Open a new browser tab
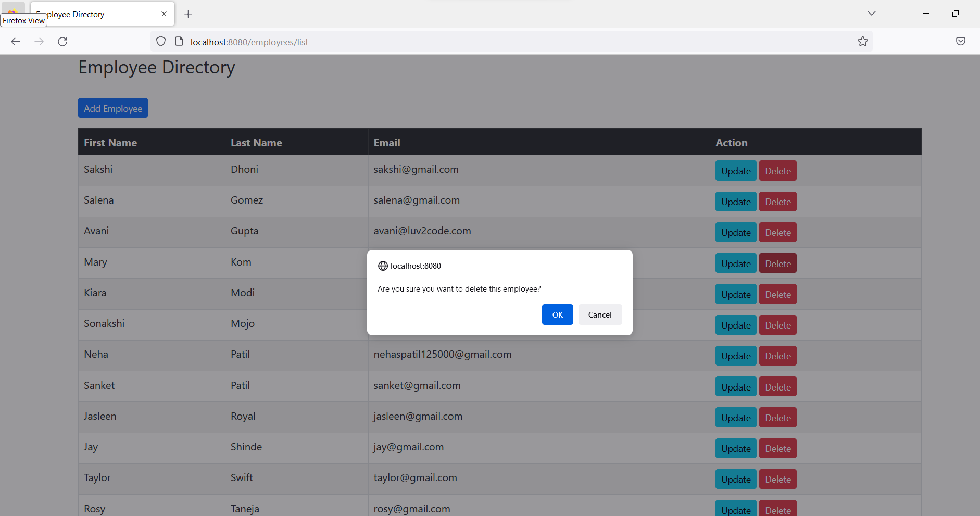980x516 pixels. point(189,14)
